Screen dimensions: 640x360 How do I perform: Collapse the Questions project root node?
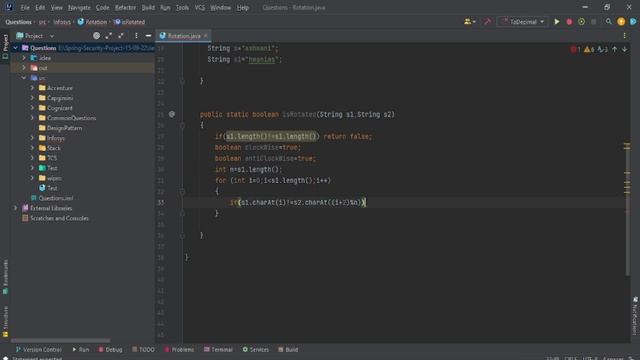click(16, 48)
